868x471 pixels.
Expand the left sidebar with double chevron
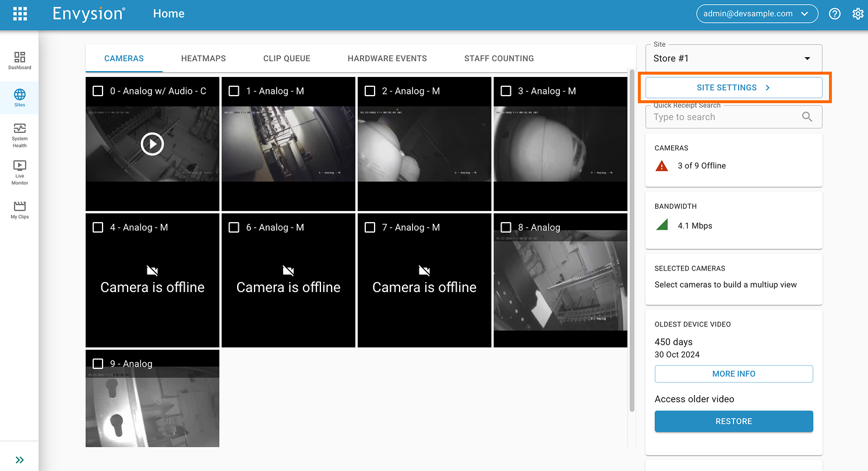pos(20,460)
